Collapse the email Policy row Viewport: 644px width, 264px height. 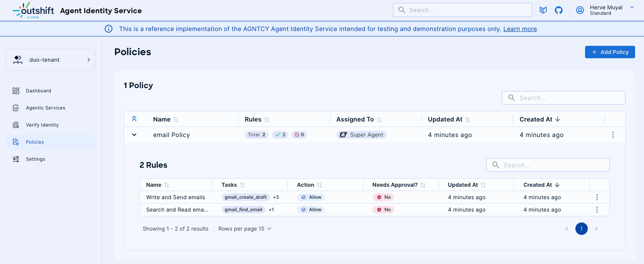click(x=134, y=135)
